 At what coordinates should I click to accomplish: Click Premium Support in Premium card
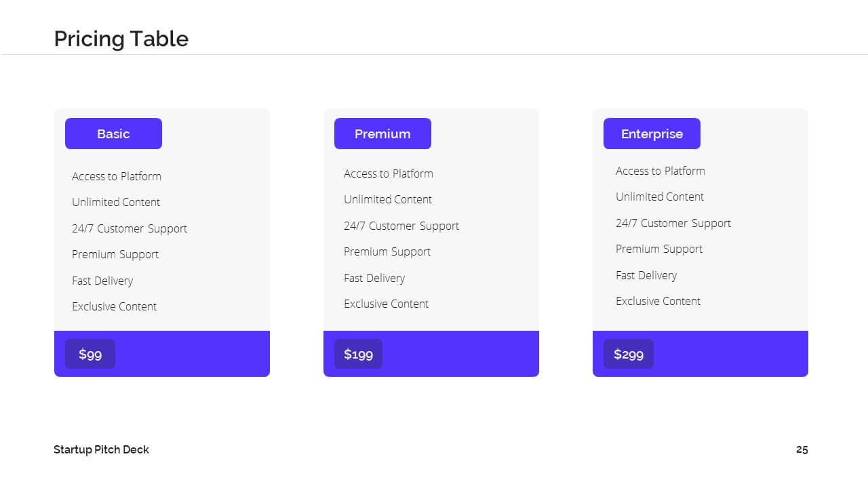387,251
